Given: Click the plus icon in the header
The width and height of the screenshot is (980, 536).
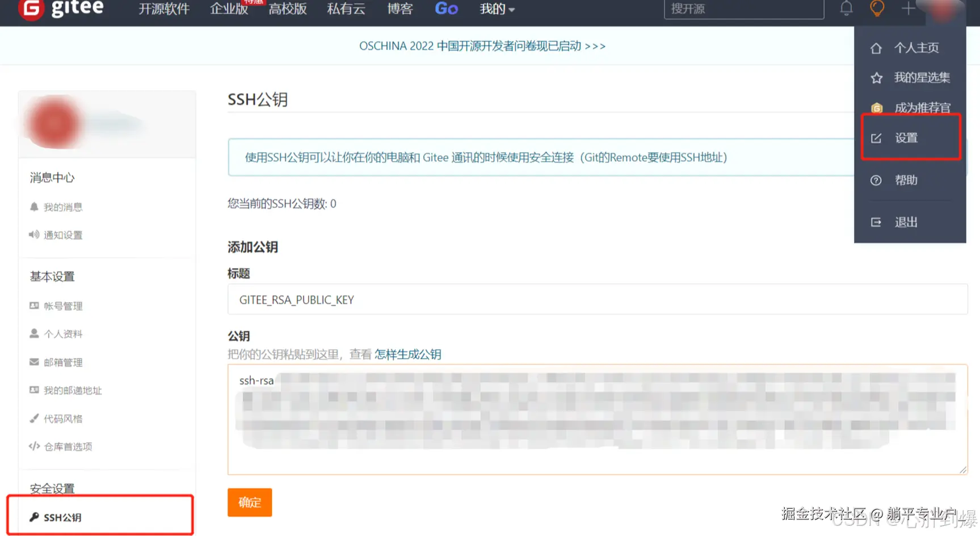Looking at the screenshot, I should pos(908,9).
